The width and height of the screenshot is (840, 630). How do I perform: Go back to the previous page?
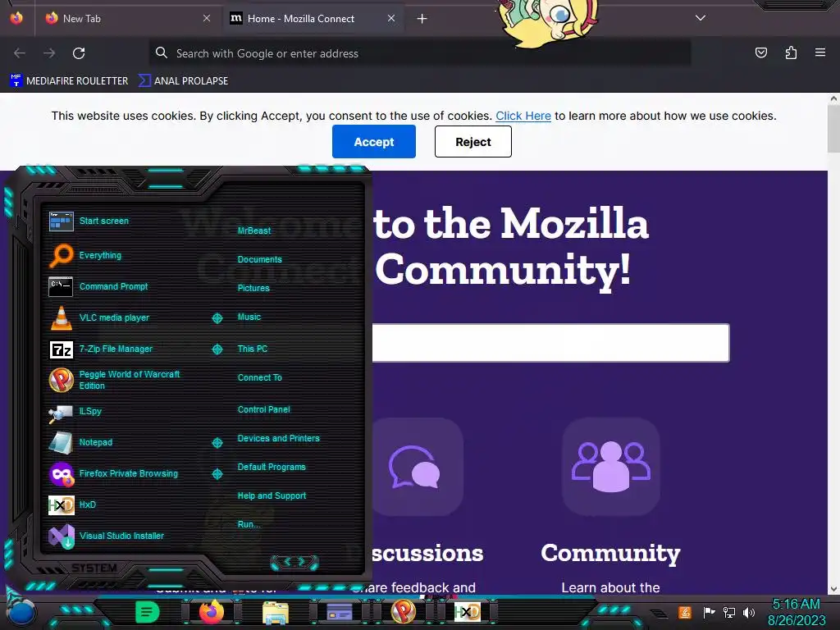click(x=20, y=53)
